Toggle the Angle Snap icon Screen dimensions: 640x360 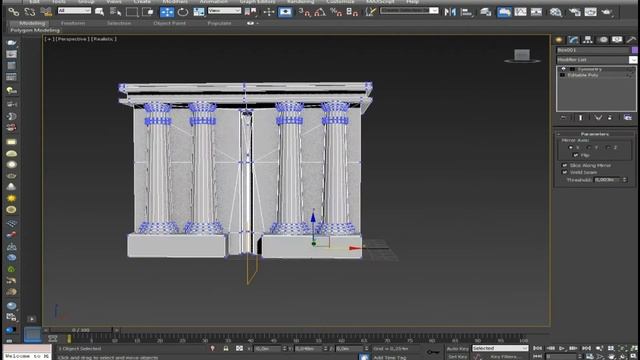point(320,12)
